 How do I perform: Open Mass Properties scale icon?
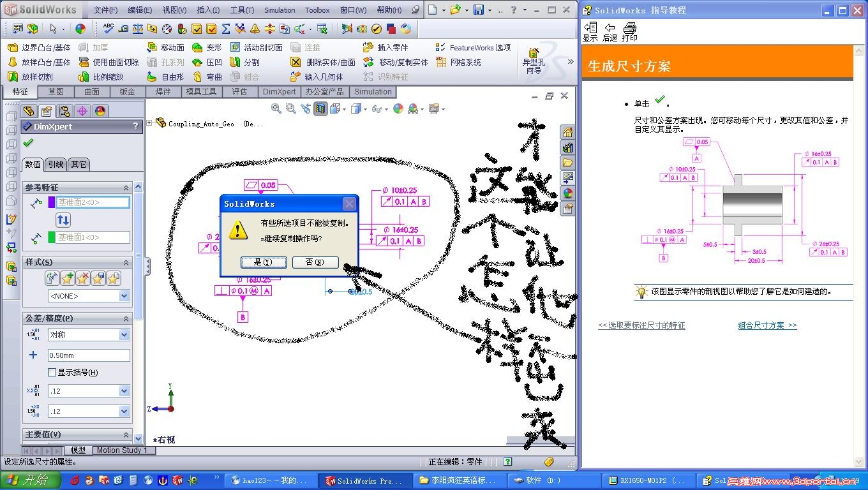tap(138, 28)
